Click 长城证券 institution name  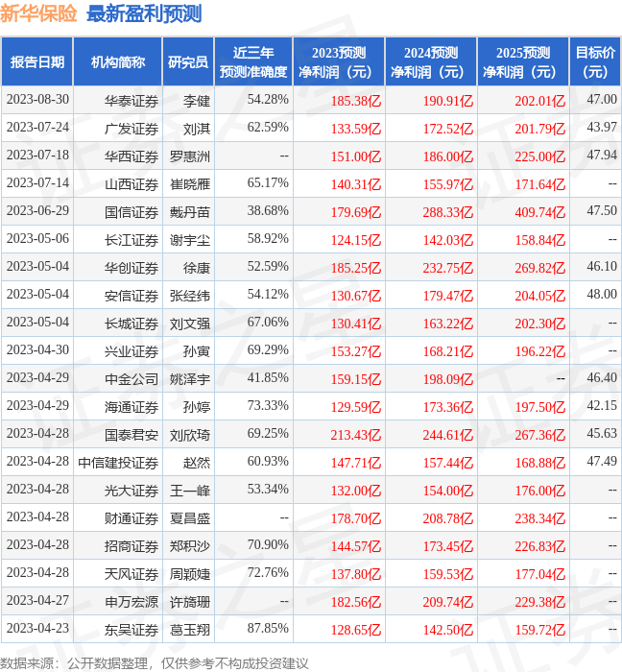(x=132, y=324)
